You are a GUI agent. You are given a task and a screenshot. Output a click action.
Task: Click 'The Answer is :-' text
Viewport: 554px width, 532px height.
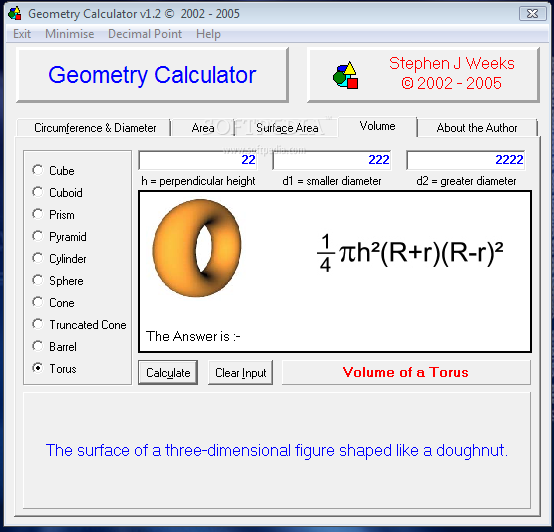[193, 336]
